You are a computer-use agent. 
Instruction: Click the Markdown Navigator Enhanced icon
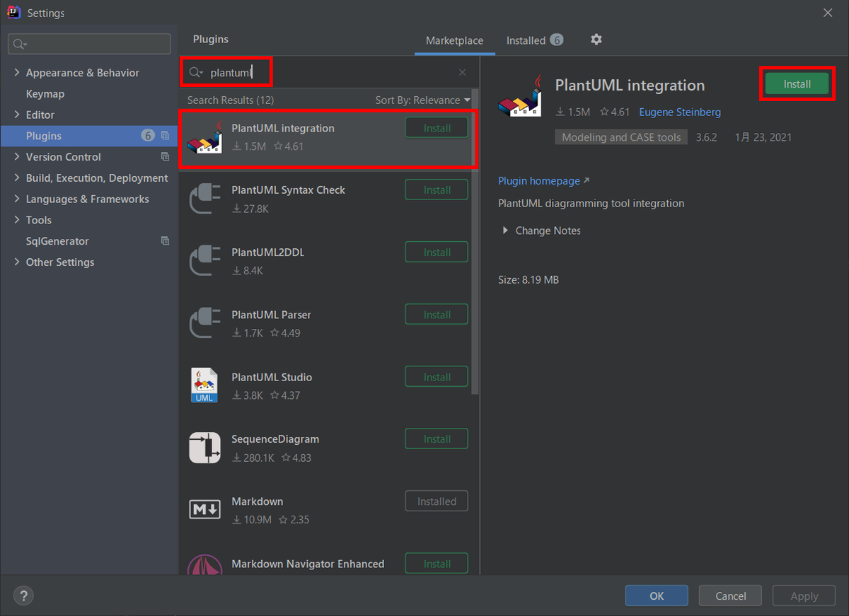pos(204,564)
